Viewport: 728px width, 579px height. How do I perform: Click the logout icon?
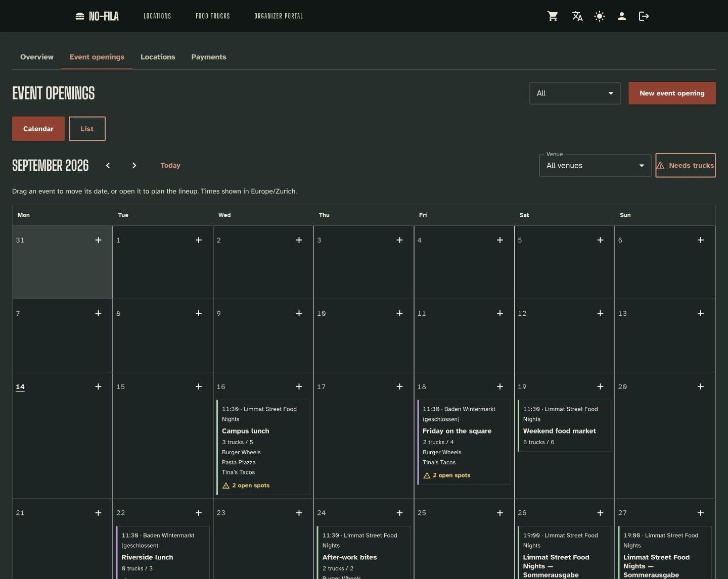[x=644, y=16]
